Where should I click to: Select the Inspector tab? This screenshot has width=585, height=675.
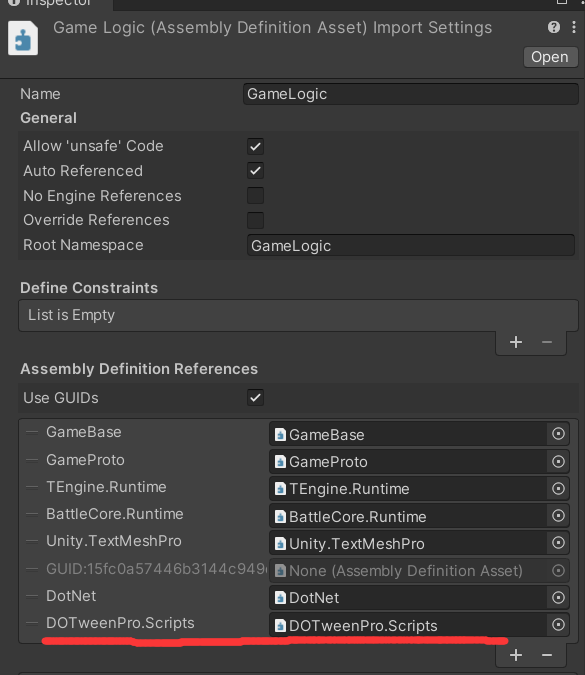coord(56,3)
